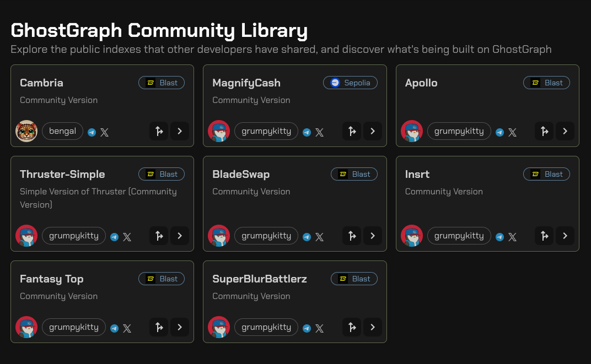This screenshot has height=364, width=591.
Task: Open Telegram link on MagnifyCash card
Action: [307, 132]
